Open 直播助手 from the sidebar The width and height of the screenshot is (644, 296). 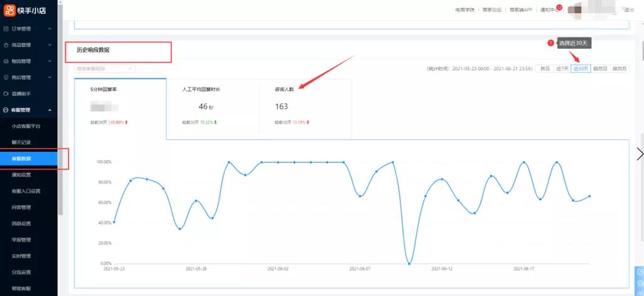21,94
